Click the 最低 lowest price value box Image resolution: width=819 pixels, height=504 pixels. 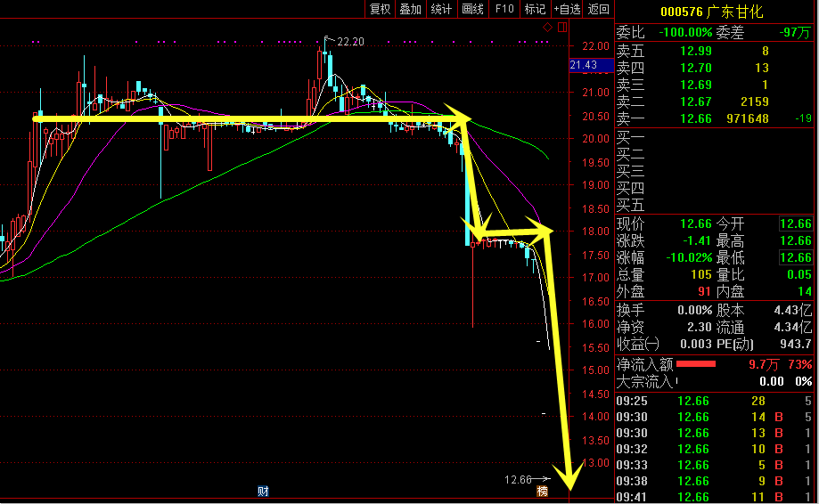(795, 257)
